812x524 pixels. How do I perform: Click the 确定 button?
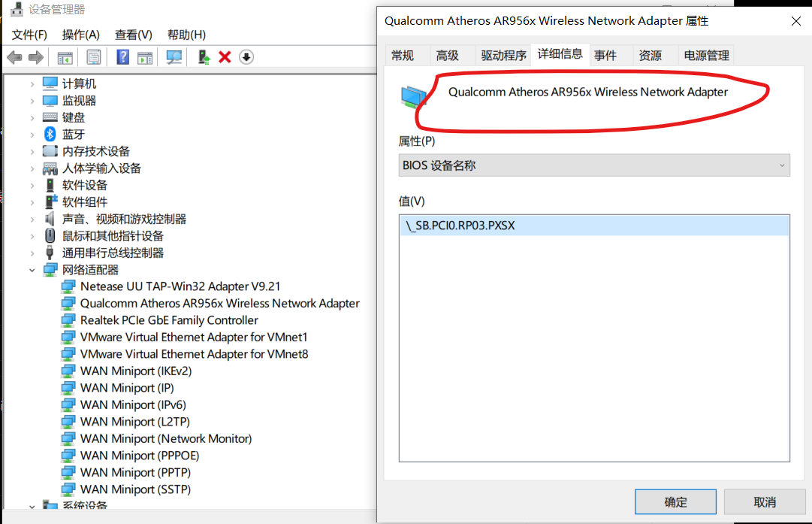pos(676,501)
